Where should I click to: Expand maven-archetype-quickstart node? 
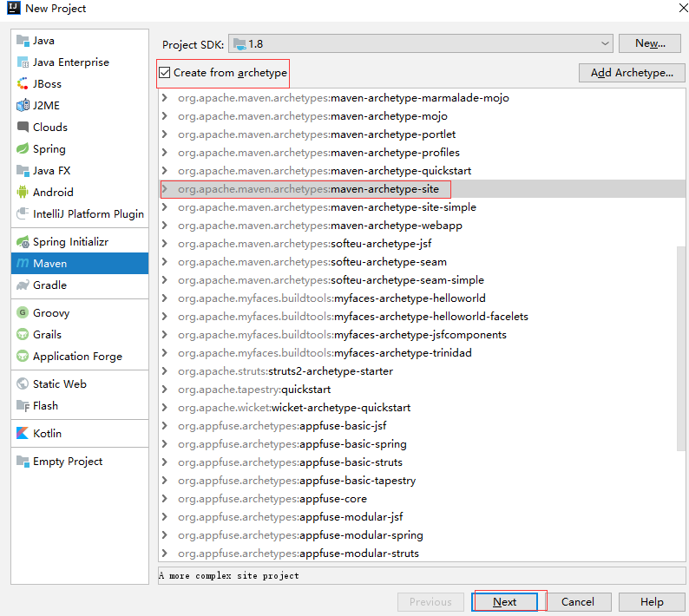pos(164,170)
